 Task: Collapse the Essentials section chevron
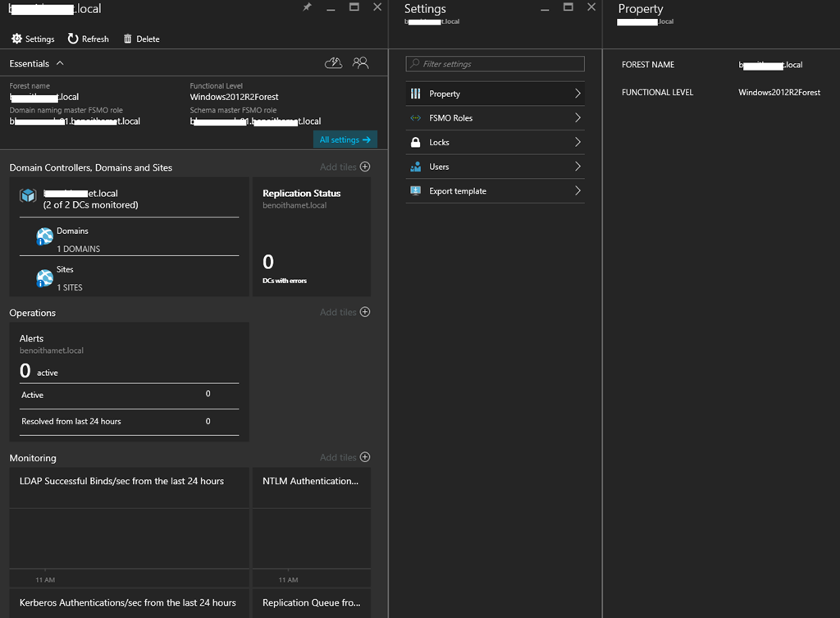click(x=61, y=63)
